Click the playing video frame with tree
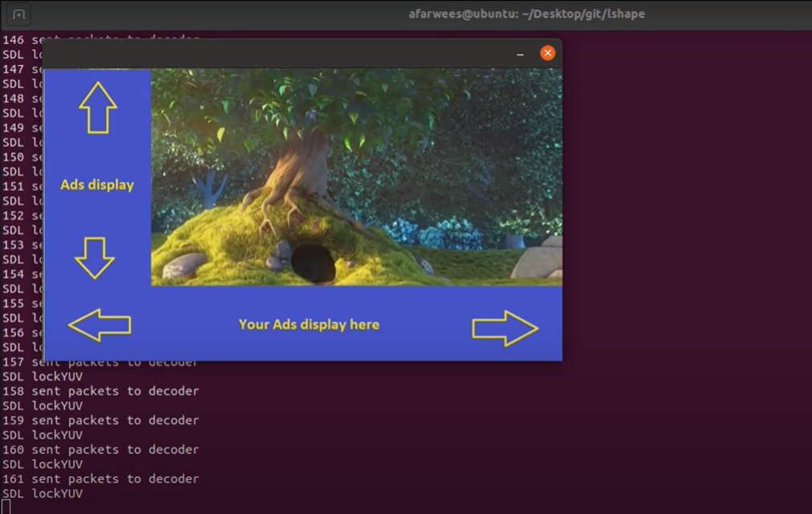The width and height of the screenshot is (812, 514). (356, 177)
